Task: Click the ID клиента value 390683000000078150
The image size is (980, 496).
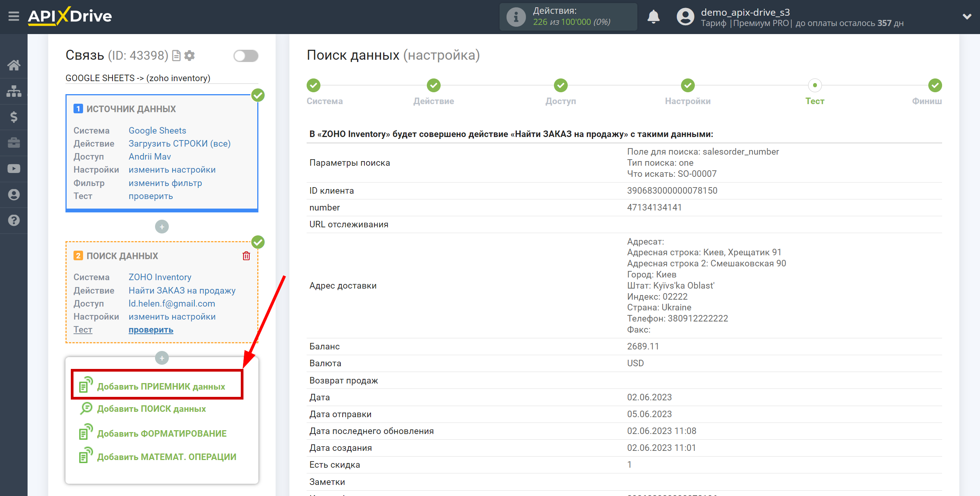Action: pos(672,191)
